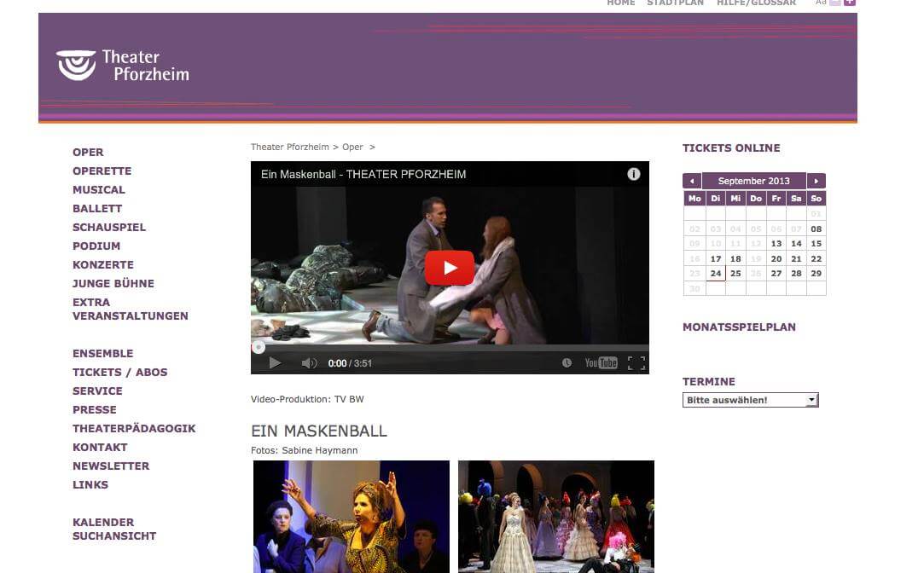
Task: Click the Watch Later clock icon
Action: click(567, 363)
